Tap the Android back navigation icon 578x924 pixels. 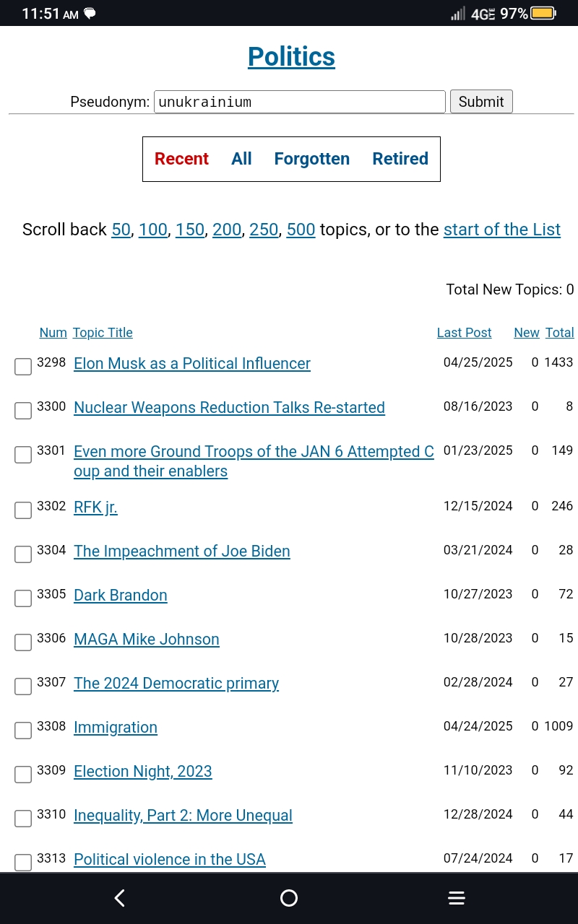(x=120, y=898)
